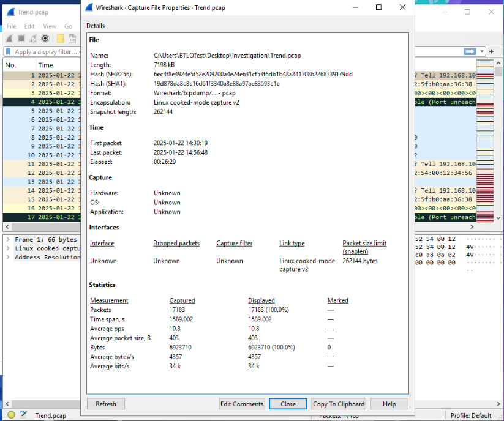
Task: Click the Displayed column heading
Action: click(x=261, y=300)
